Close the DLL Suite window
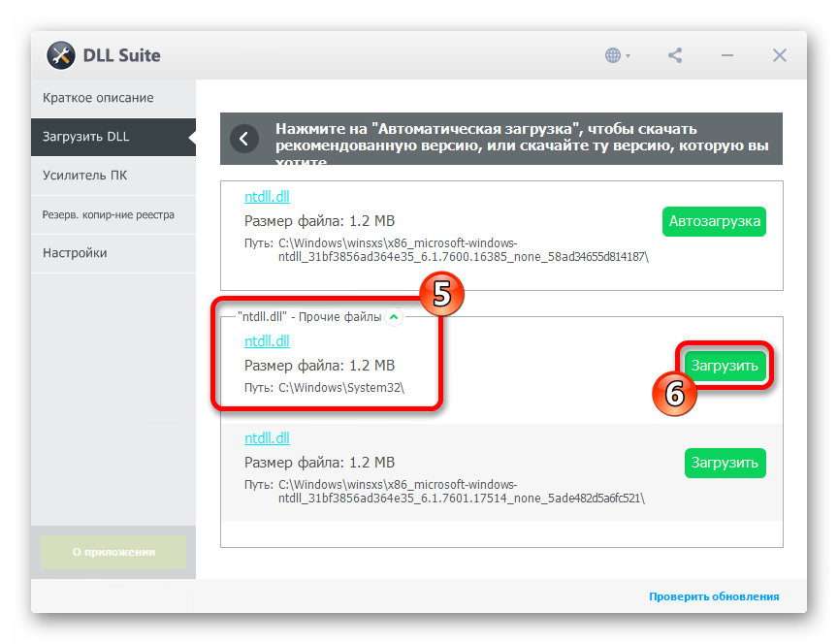The width and height of the screenshot is (838, 644). click(x=779, y=55)
